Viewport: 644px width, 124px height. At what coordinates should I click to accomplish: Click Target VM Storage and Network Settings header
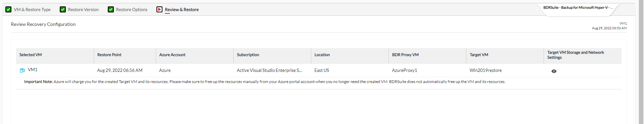coord(583,56)
